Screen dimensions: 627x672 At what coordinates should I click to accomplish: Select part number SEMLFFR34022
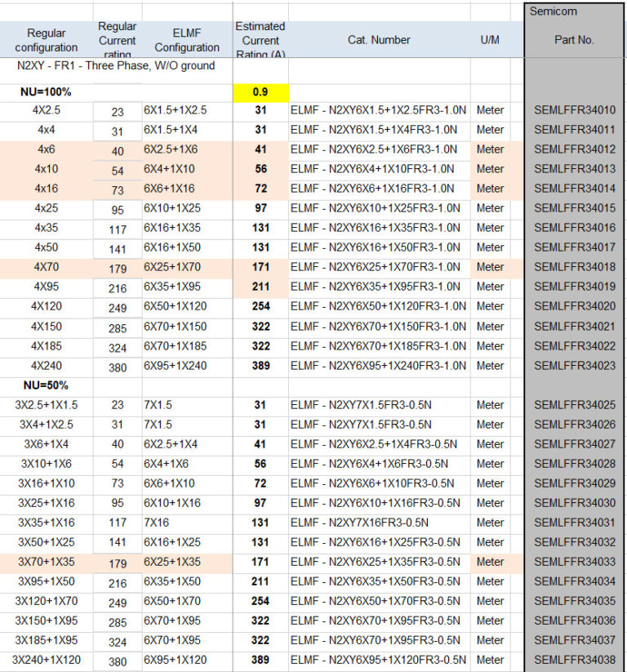pyautogui.click(x=574, y=346)
